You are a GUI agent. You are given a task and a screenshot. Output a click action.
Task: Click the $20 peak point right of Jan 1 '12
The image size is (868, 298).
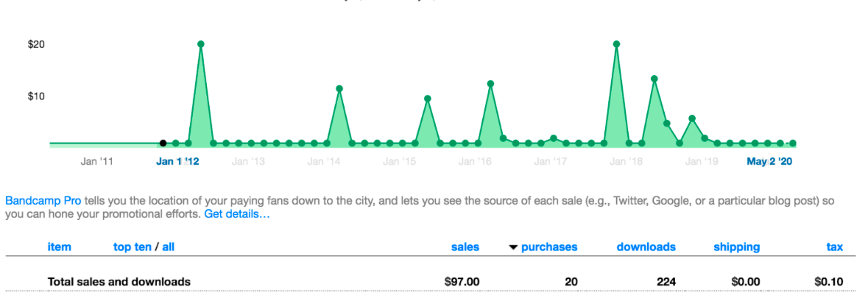pyautogui.click(x=200, y=44)
